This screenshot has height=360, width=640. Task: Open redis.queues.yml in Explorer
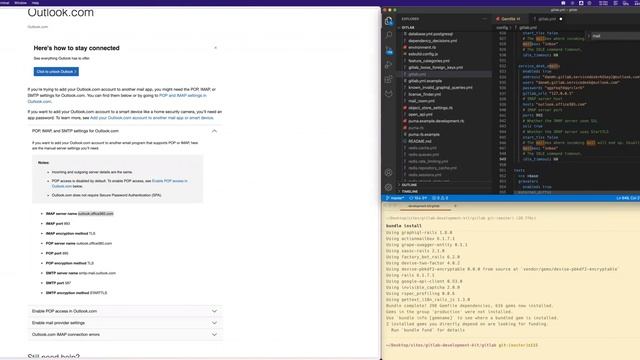pyautogui.click(x=423, y=155)
